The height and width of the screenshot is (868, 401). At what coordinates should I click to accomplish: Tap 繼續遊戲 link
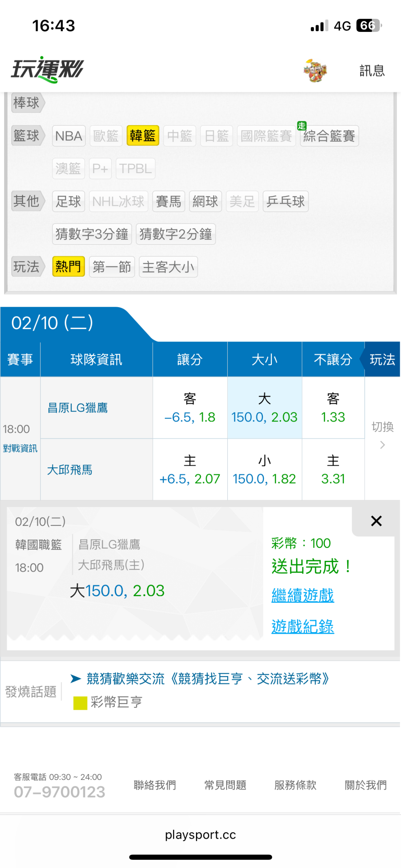[303, 595]
